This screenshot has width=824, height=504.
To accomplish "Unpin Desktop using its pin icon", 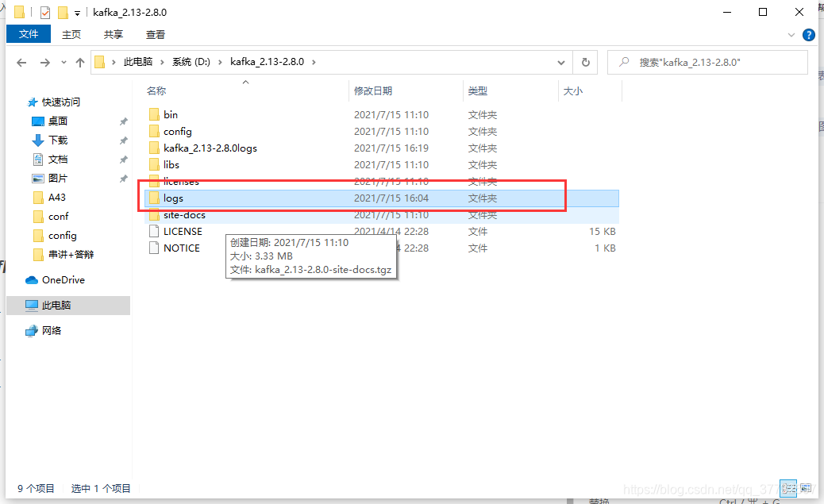I will [124, 121].
